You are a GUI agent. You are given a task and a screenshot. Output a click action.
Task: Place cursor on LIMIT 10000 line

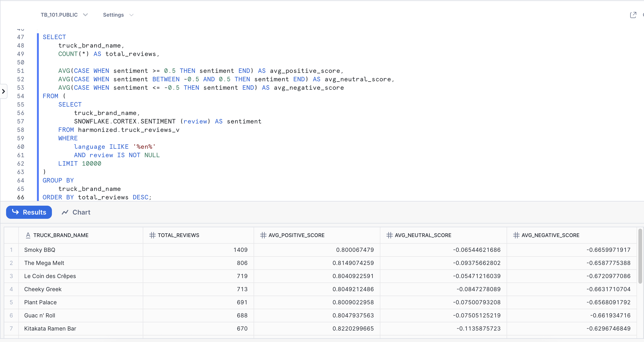(80, 164)
